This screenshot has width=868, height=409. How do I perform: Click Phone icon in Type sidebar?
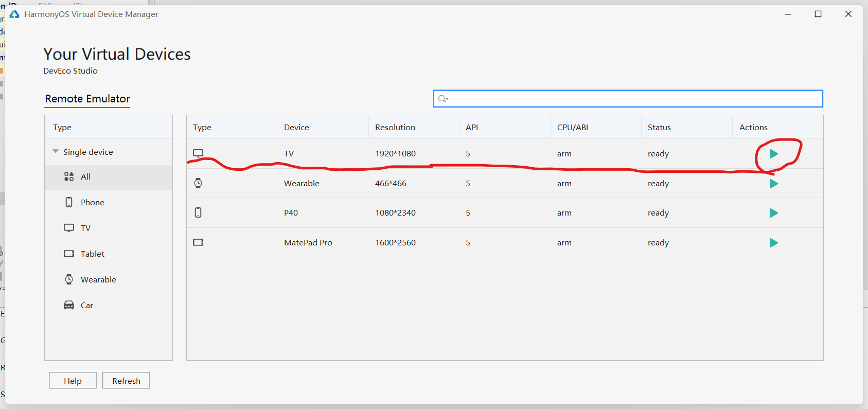69,202
